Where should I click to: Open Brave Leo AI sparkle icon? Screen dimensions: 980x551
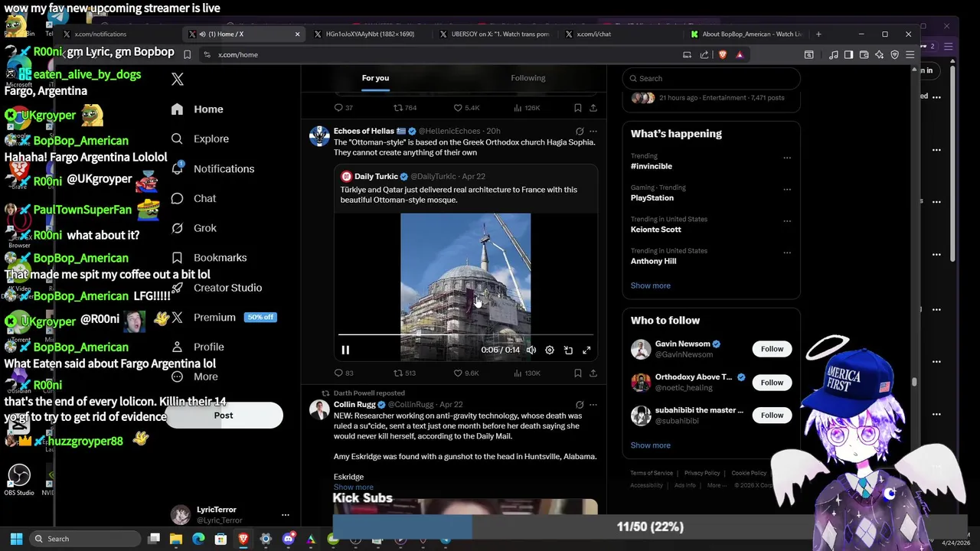(x=879, y=54)
